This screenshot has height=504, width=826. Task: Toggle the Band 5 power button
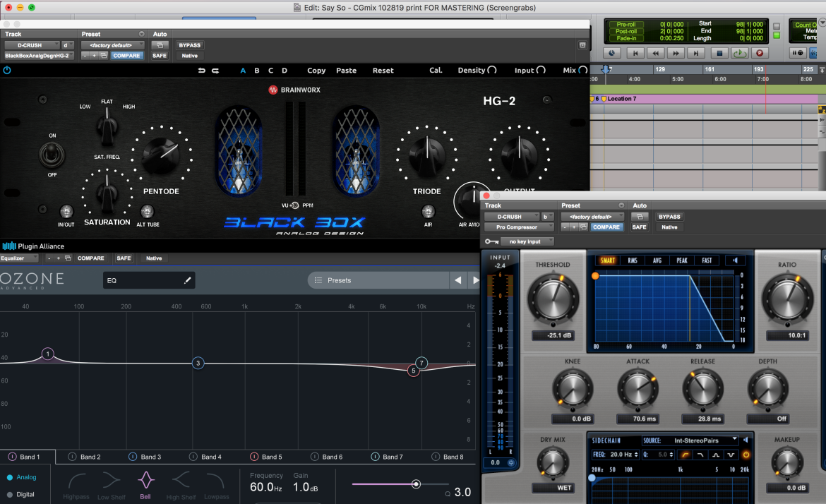click(x=254, y=457)
